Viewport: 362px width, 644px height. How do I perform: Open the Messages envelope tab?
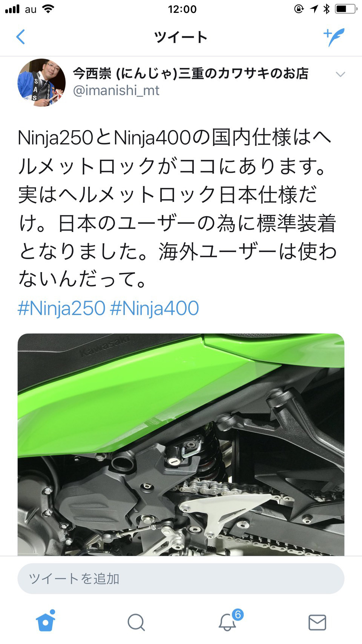[317, 622]
